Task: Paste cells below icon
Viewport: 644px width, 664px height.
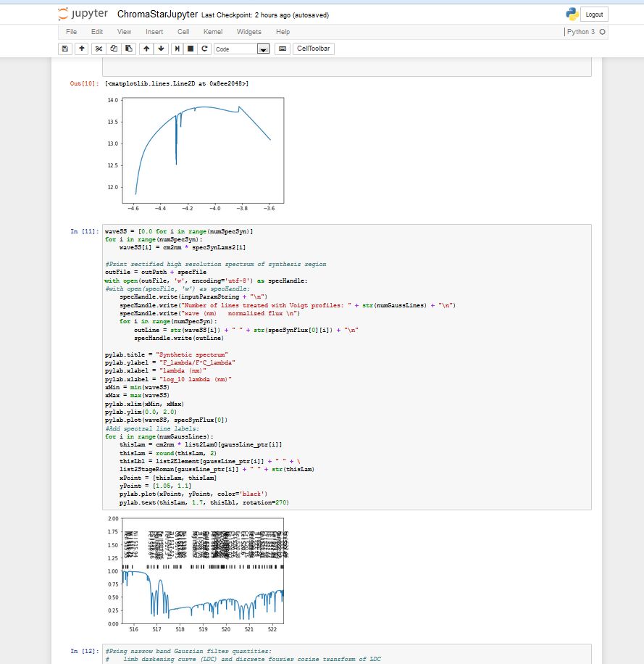Action: [x=128, y=49]
